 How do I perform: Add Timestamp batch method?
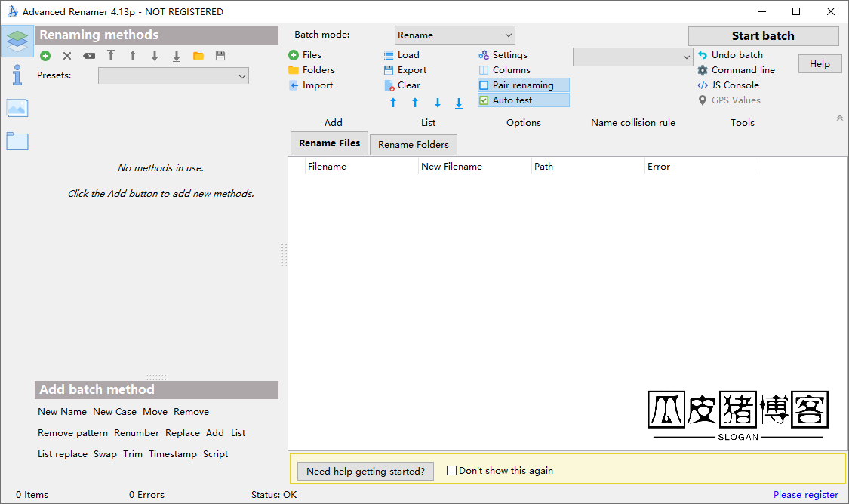[173, 453]
